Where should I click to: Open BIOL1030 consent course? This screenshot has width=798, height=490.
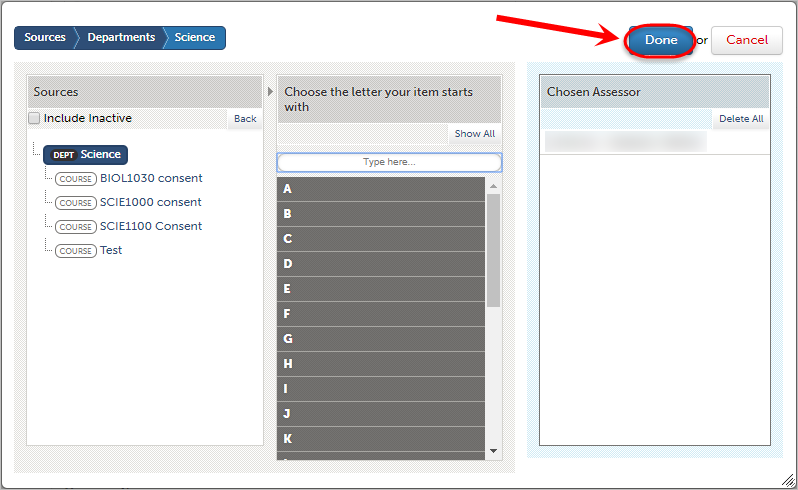[x=151, y=178]
